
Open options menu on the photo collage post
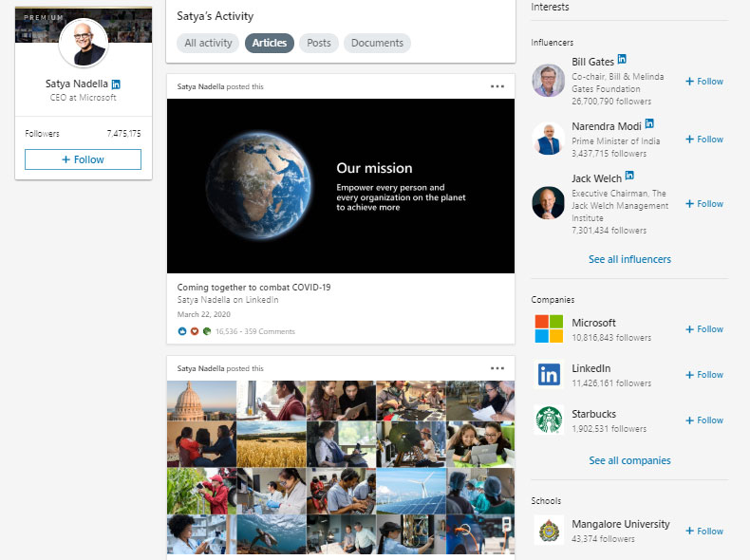[497, 368]
